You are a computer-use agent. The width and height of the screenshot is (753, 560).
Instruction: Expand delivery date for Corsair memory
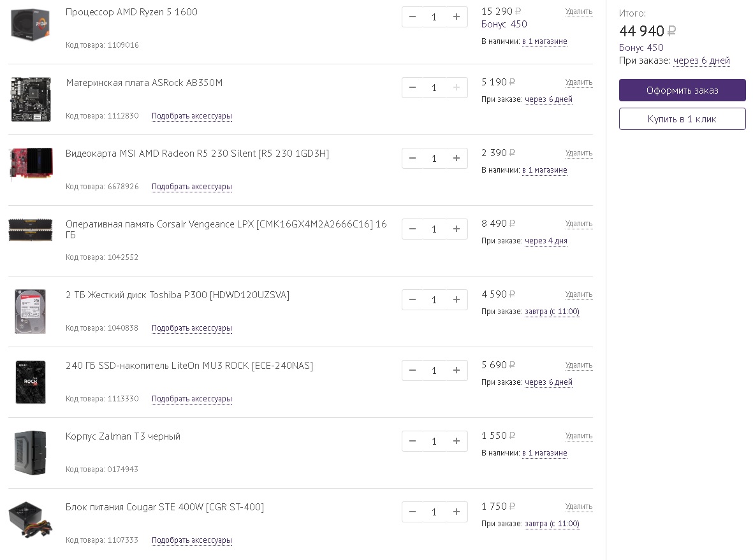point(546,241)
